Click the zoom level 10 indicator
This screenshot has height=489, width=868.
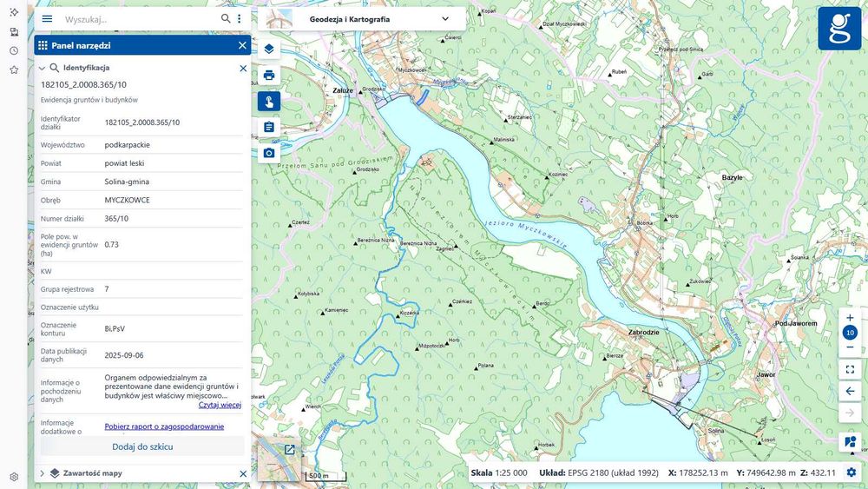(851, 333)
